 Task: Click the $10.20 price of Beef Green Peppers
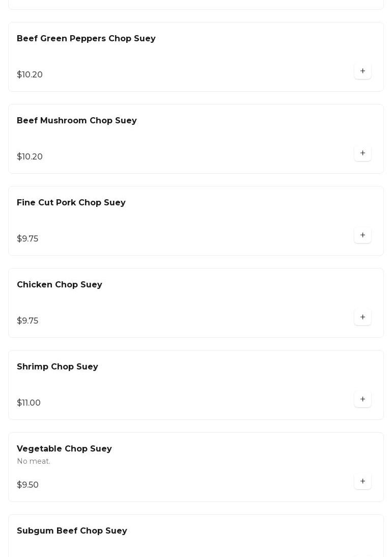30,75
